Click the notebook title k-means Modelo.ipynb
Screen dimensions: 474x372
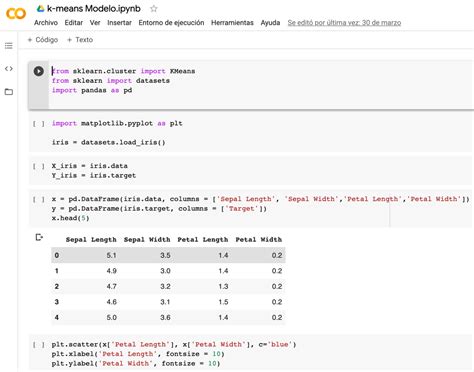94,9
